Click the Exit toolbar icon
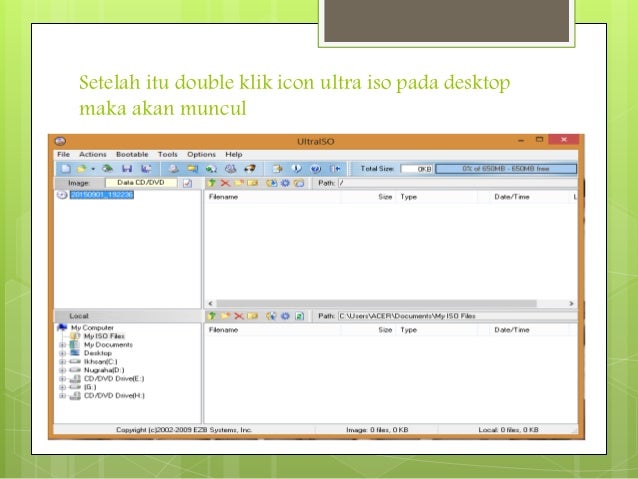 [x=335, y=168]
